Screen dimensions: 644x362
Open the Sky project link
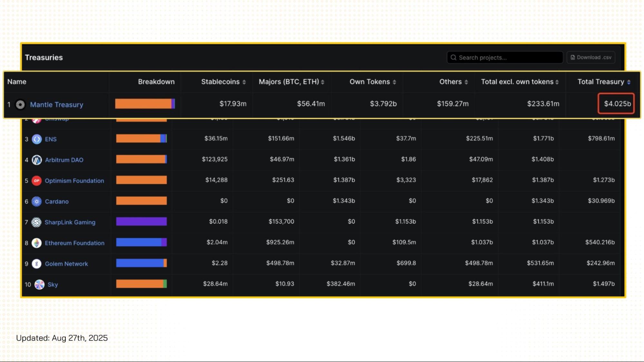coord(53,284)
